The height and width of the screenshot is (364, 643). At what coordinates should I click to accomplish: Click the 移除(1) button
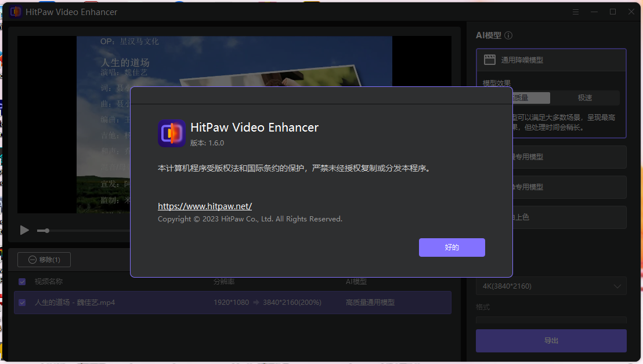44,260
